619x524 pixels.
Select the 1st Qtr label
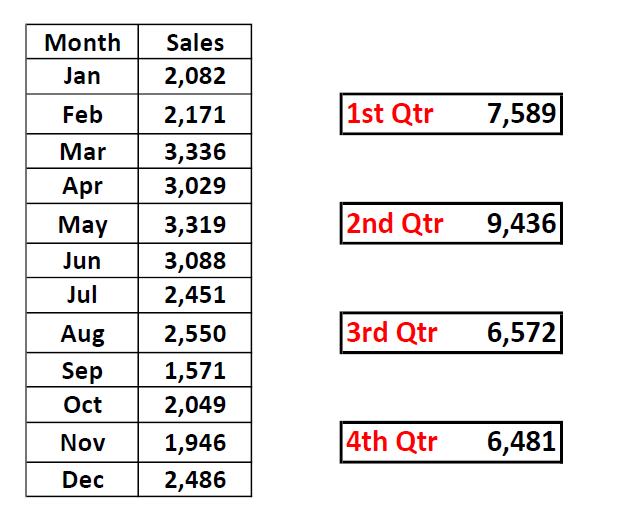click(390, 114)
